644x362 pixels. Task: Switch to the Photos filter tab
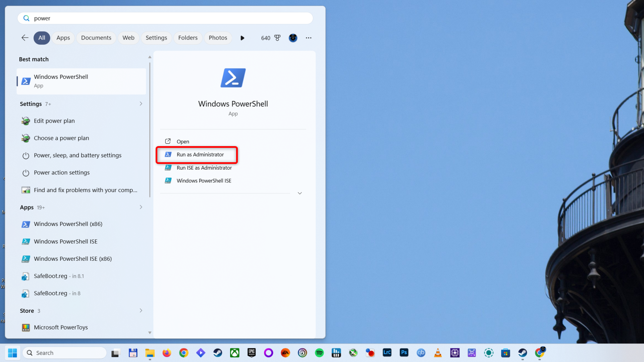[x=218, y=38]
